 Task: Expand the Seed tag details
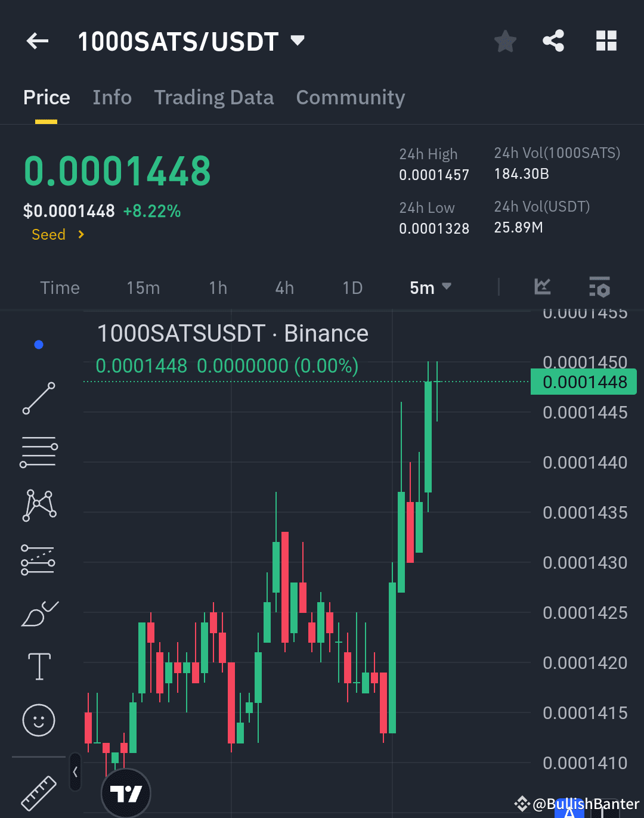point(58,234)
